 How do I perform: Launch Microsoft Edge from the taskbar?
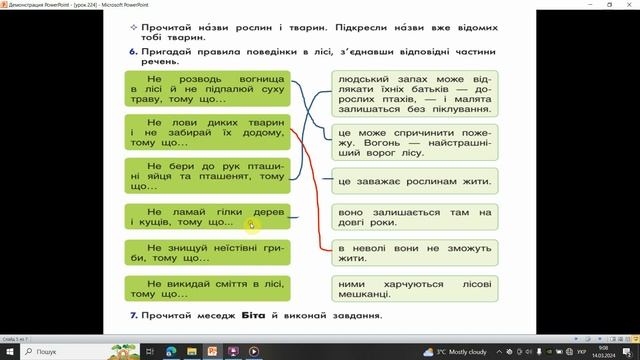click(x=171, y=351)
